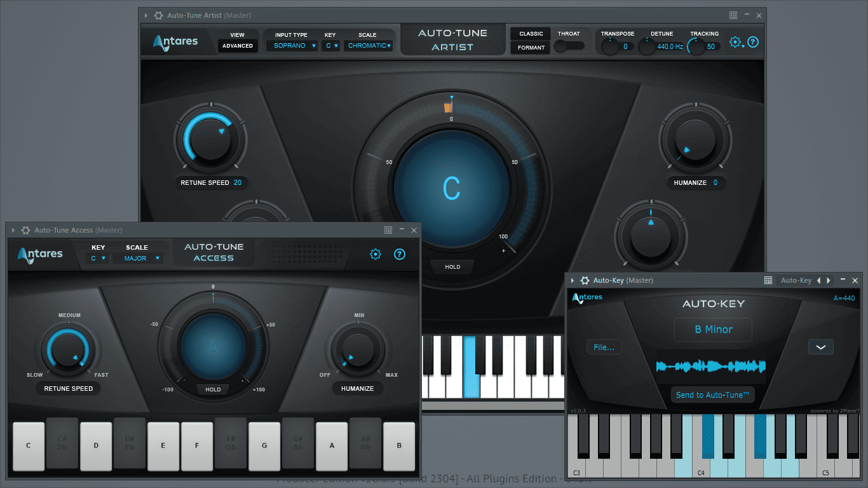
Task: Click the pitch display C in Auto-Tune Artist
Action: point(451,189)
